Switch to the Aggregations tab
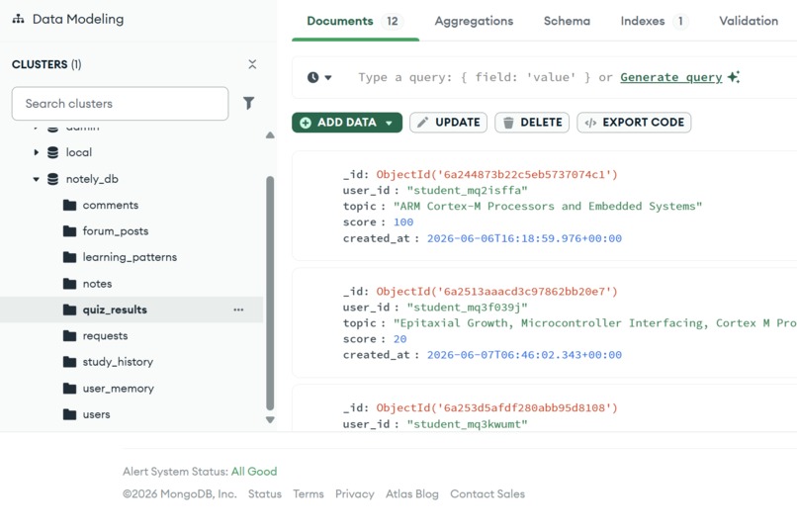 (474, 21)
